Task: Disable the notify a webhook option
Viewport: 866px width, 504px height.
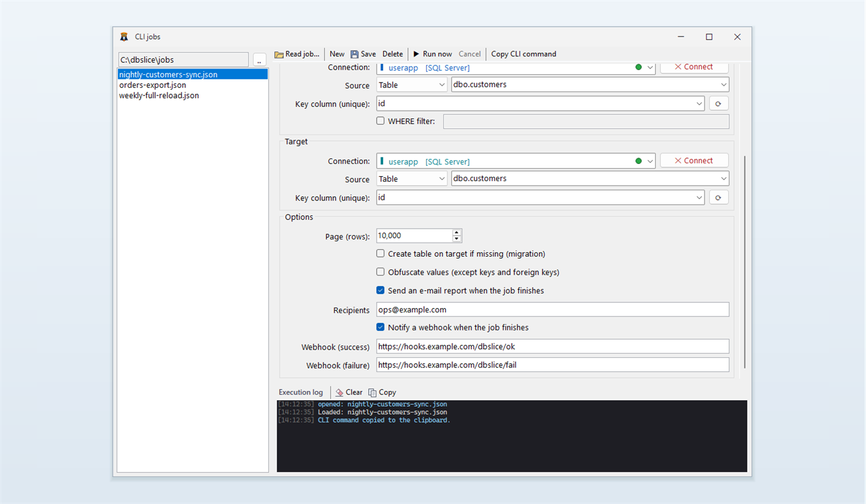Action: pyautogui.click(x=380, y=327)
